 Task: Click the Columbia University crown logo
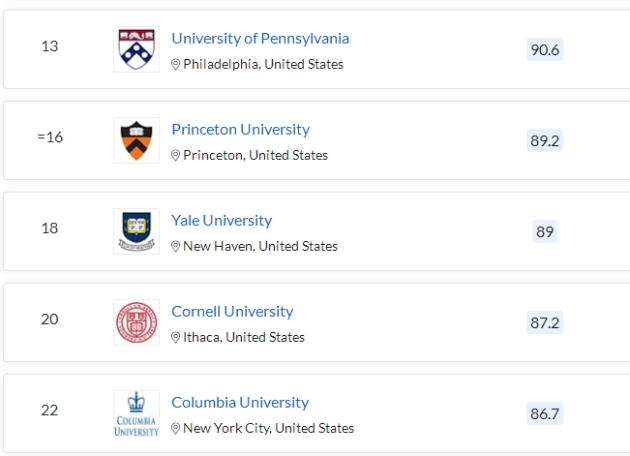point(136,413)
